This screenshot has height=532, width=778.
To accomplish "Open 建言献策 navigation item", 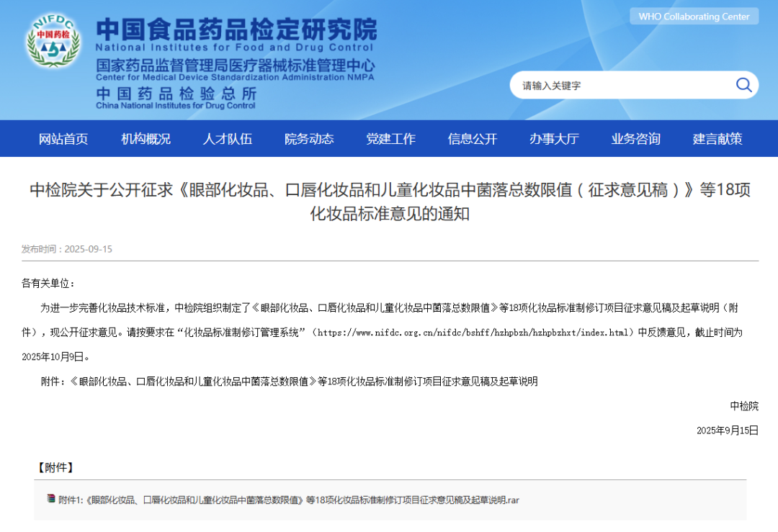I will coord(717,139).
